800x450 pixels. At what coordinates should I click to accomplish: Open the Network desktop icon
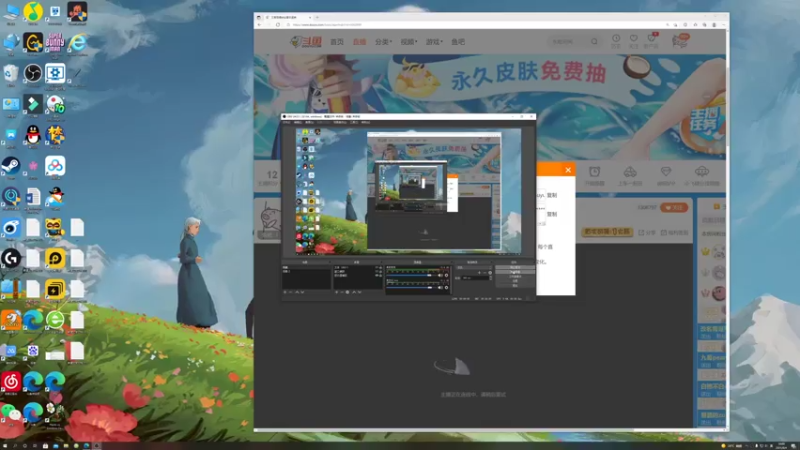click(x=11, y=42)
